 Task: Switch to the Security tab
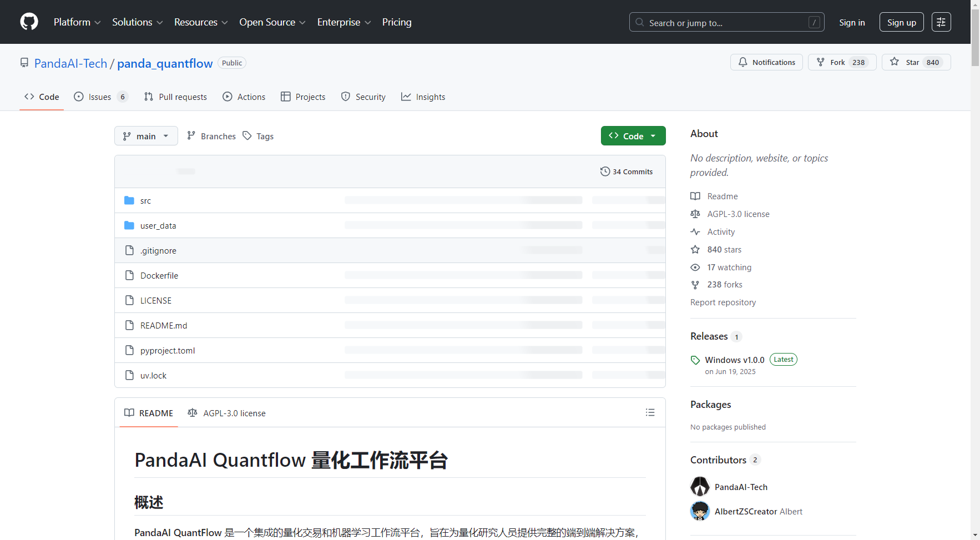pyautogui.click(x=363, y=97)
